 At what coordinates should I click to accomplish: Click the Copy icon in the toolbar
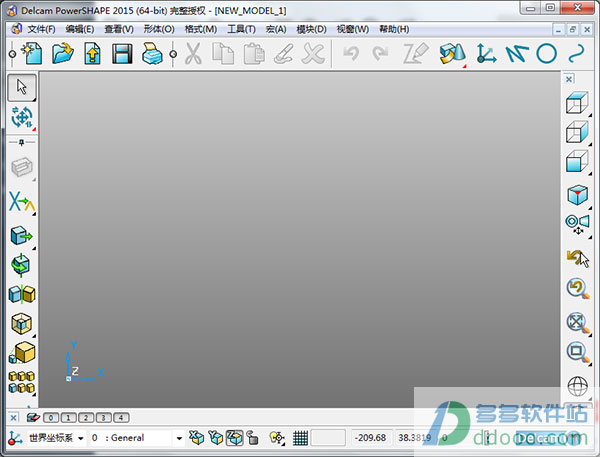pyautogui.click(x=223, y=54)
